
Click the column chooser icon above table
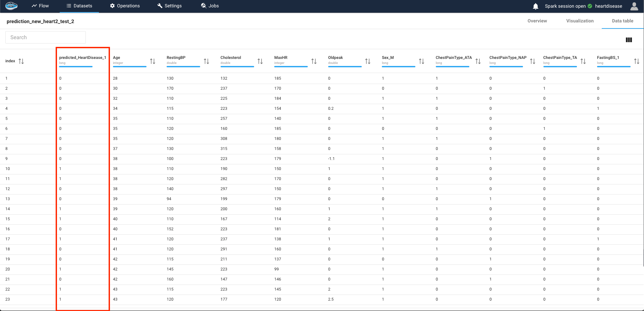[x=629, y=40]
